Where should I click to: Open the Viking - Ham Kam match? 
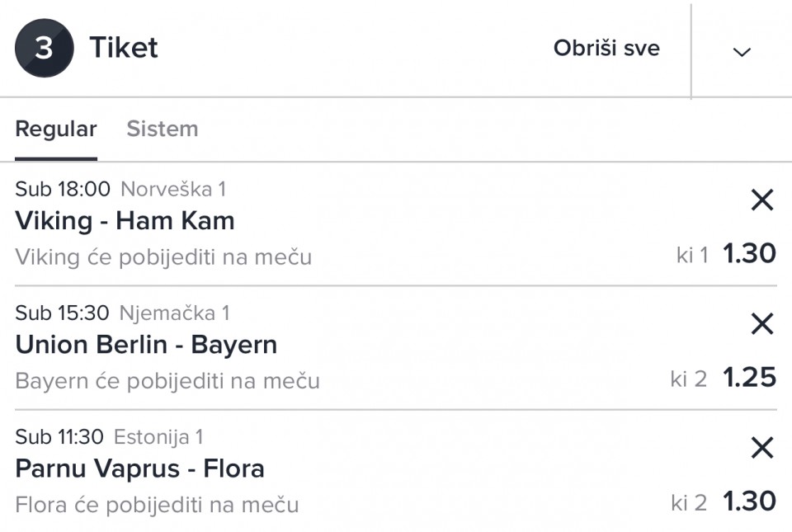(125, 221)
